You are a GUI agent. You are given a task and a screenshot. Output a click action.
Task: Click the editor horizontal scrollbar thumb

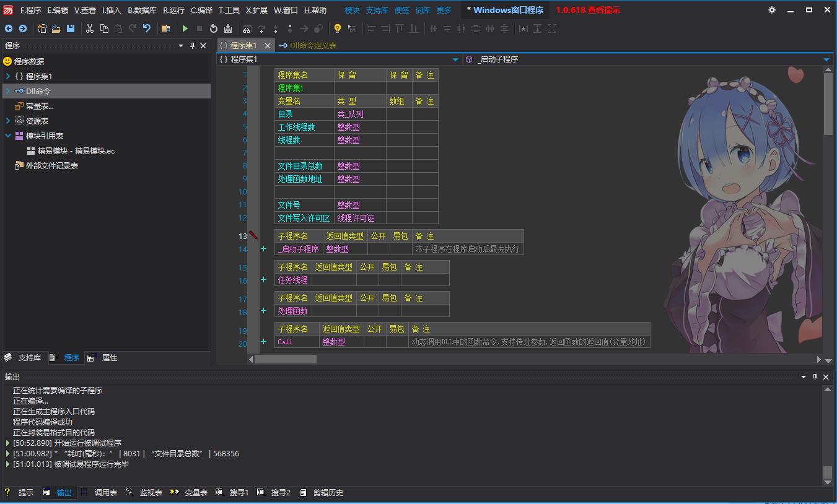286,359
